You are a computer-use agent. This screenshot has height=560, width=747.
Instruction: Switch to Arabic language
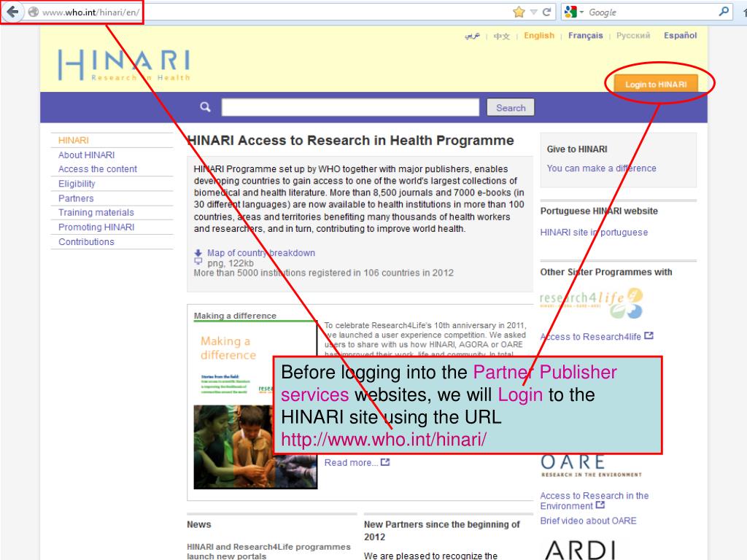click(472, 36)
